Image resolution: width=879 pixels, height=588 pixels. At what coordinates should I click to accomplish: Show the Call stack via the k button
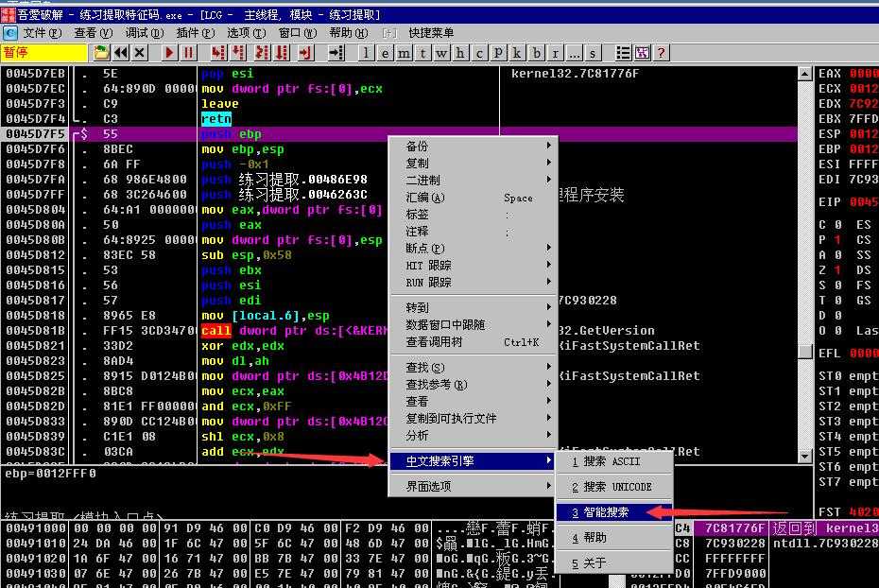(517, 53)
